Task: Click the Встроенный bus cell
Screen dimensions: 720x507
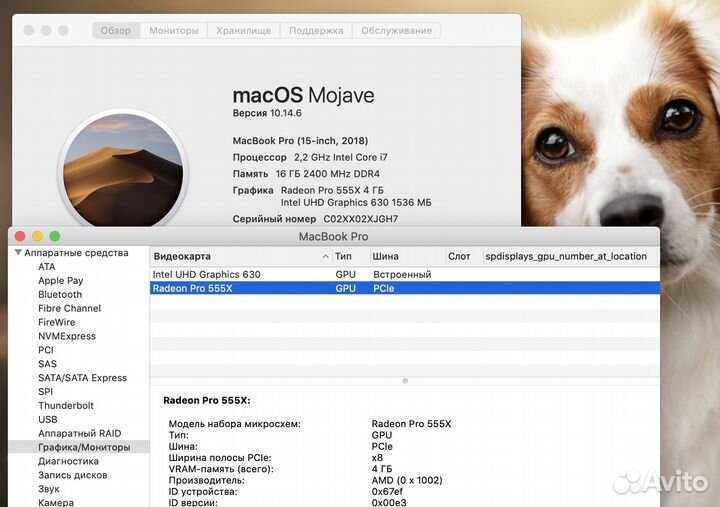Action: pos(402,275)
